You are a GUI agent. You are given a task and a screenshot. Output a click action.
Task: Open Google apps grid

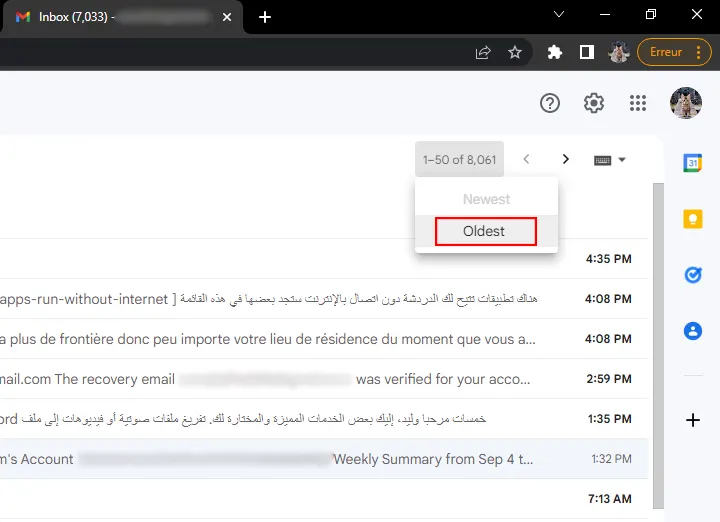click(638, 103)
